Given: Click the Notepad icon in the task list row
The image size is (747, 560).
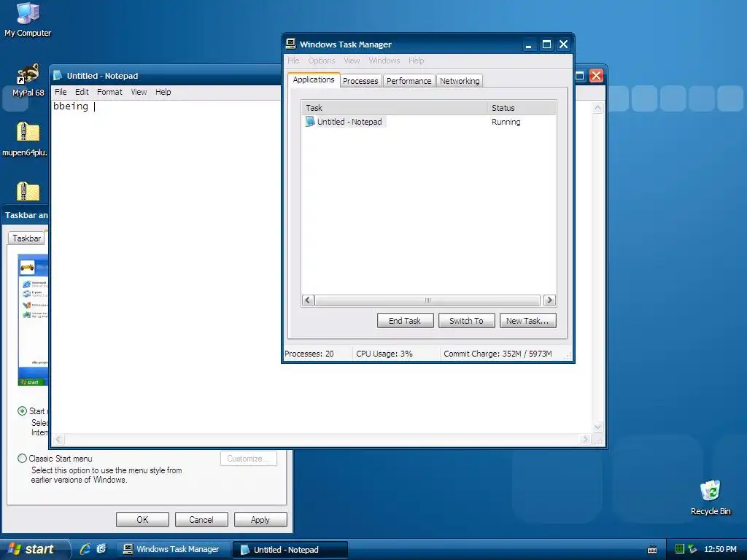Looking at the screenshot, I should [x=310, y=122].
